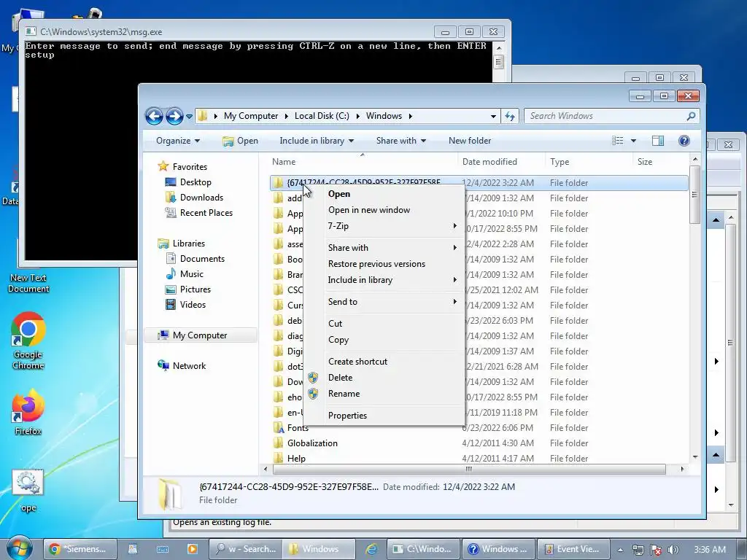Switch to Chrome Siemens taskbar item
The height and width of the screenshot is (560, 747).
80,549
